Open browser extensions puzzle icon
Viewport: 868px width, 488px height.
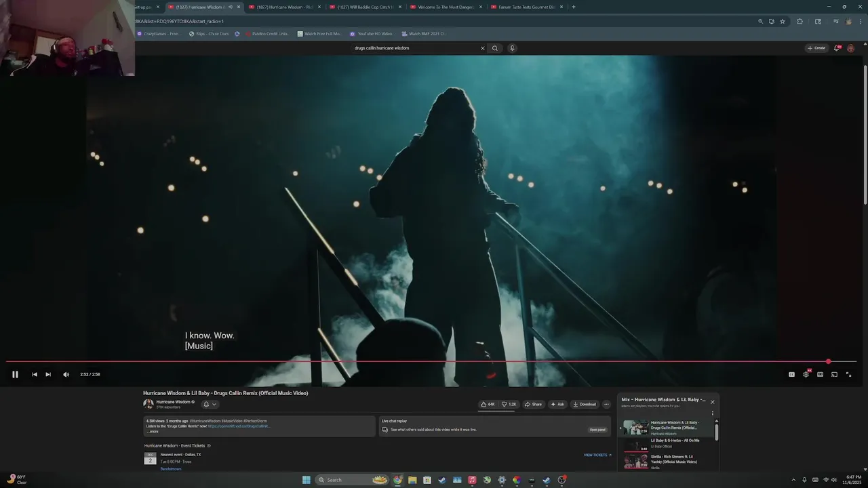(800, 21)
